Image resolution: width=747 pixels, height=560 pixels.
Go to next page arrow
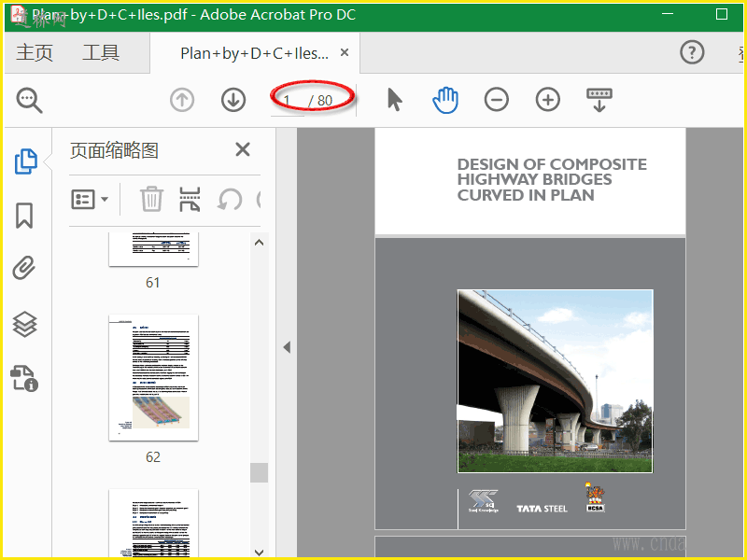point(233,101)
